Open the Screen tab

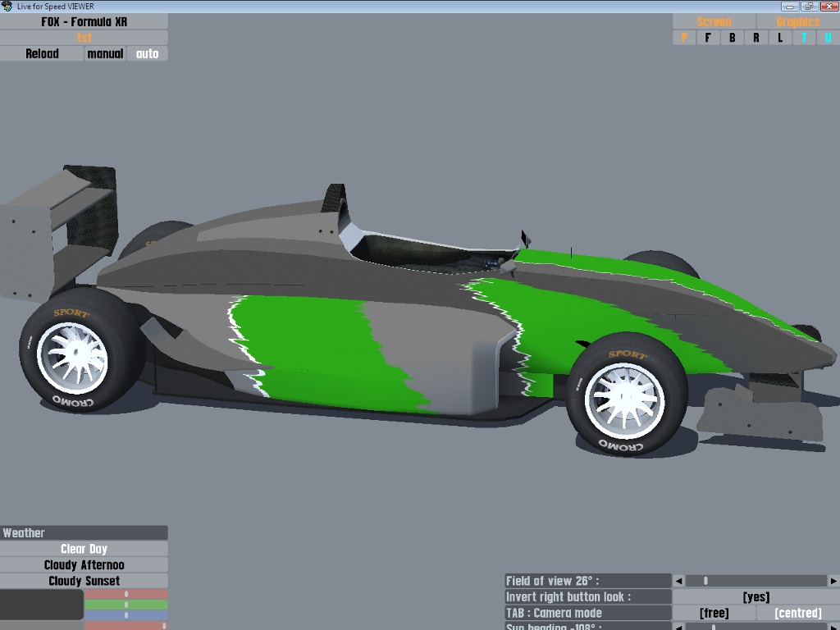pos(714,22)
